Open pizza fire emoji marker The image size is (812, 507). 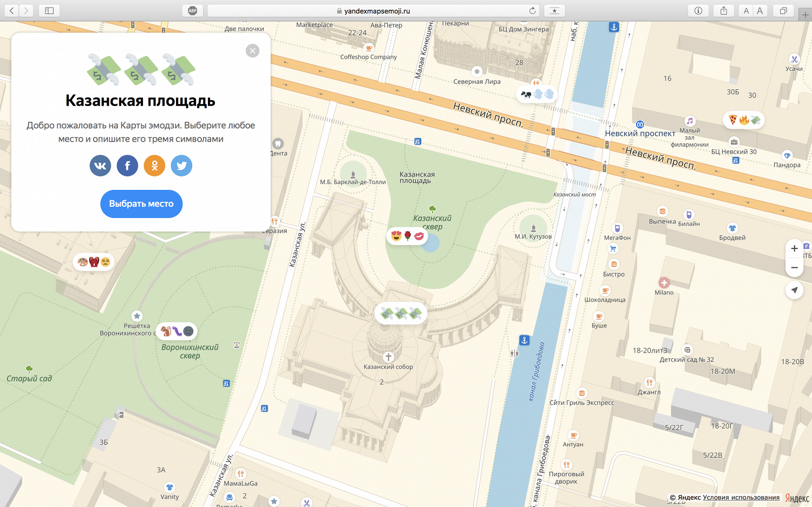pos(744,120)
